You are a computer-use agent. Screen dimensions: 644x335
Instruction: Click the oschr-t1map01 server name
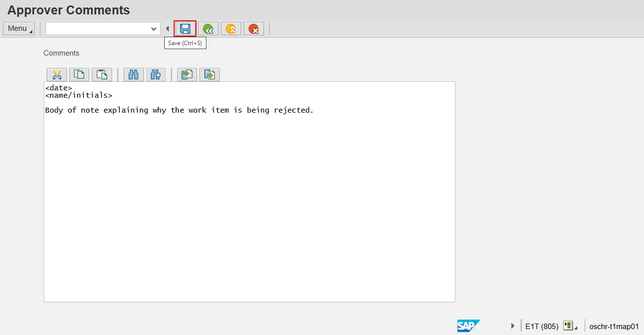614,326
